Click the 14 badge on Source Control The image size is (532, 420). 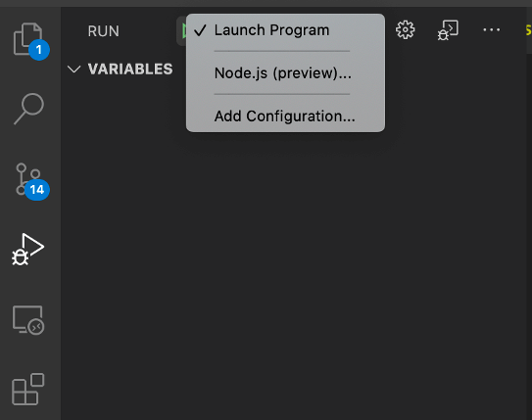point(37,190)
